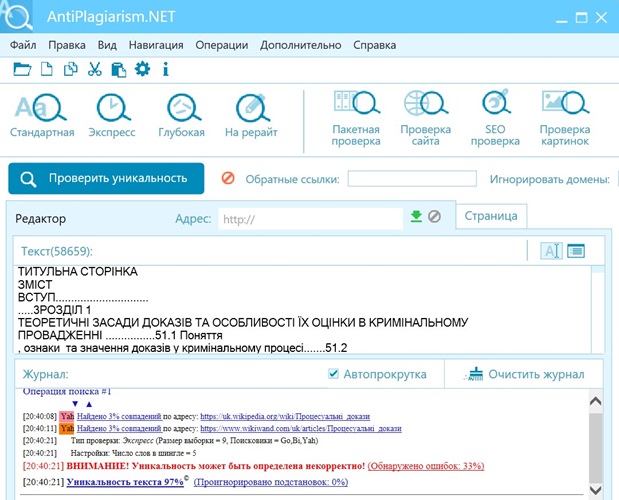Switch to the Страница tab
The height and width of the screenshot is (500, 619).
click(x=491, y=216)
